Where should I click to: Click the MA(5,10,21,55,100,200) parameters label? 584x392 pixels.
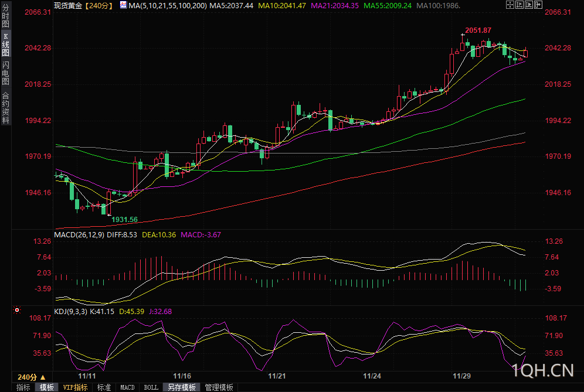[x=167, y=5]
